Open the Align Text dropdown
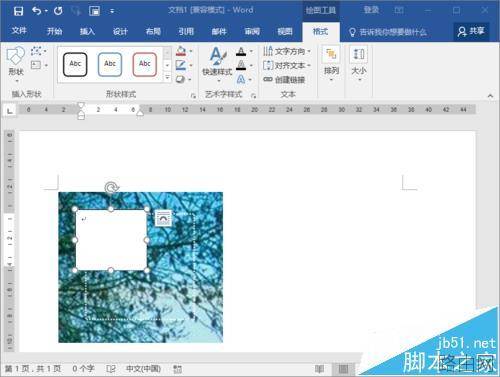This screenshot has height=377, width=500. tap(287, 65)
